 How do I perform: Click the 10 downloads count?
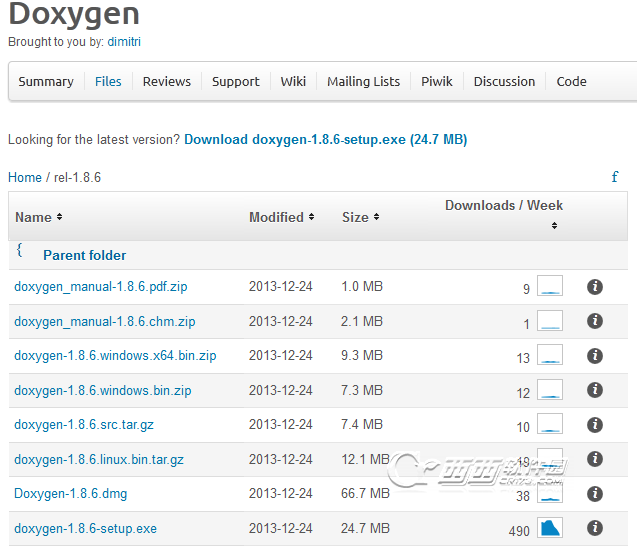coord(523,427)
